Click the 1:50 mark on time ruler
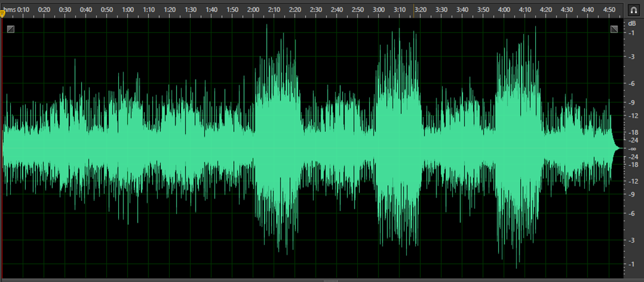Image resolution: width=644 pixels, height=282 pixels. point(233,9)
